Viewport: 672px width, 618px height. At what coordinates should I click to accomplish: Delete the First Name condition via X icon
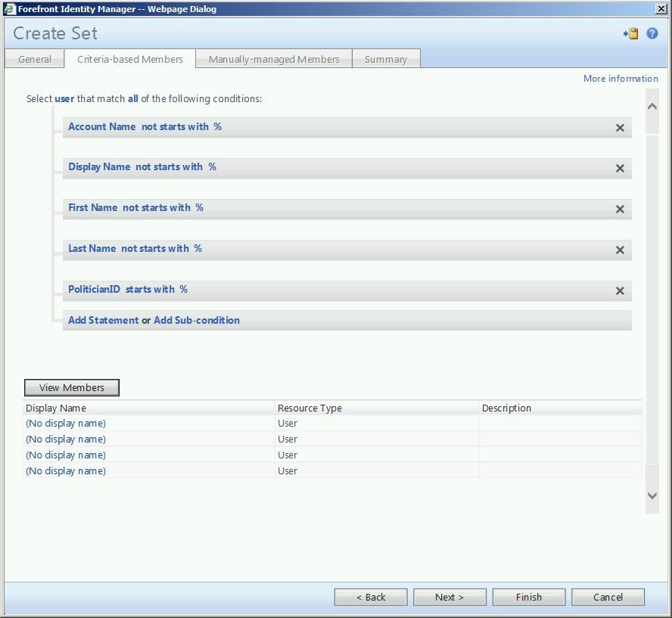620,209
